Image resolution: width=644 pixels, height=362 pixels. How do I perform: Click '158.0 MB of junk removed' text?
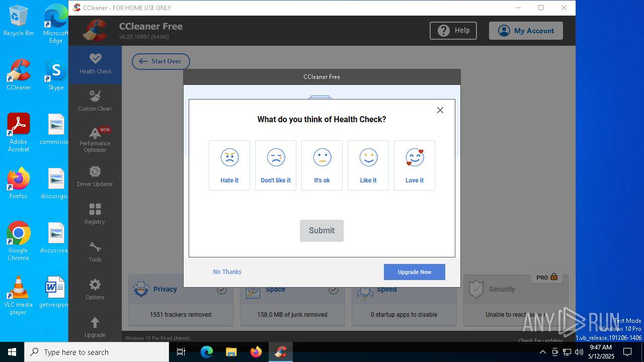[x=292, y=315]
